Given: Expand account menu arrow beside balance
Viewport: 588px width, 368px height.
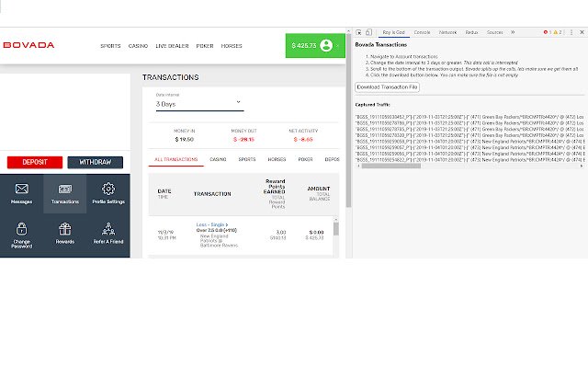Looking at the screenshot, I should [x=337, y=46].
